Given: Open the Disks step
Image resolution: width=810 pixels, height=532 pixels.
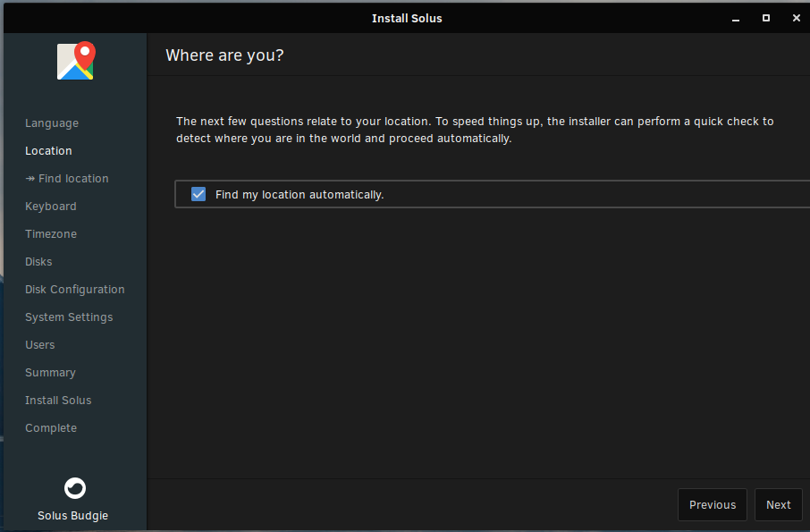Looking at the screenshot, I should pyautogui.click(x=38, y=262).
